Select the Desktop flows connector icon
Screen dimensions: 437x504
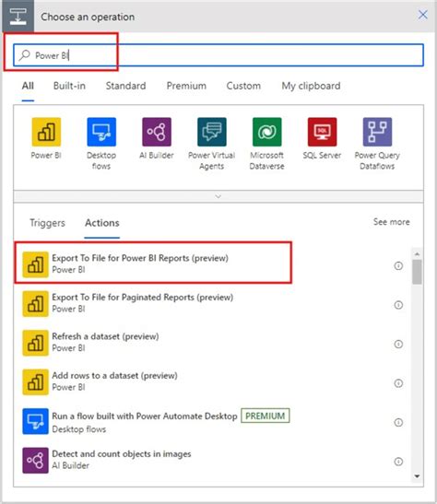tap(101, 132)
